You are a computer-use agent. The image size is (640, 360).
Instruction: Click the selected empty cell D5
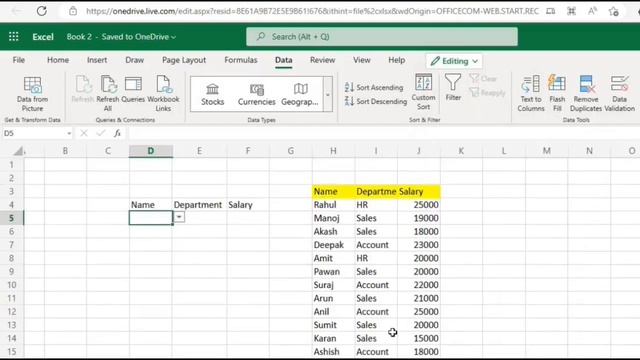tap(151, 218)
